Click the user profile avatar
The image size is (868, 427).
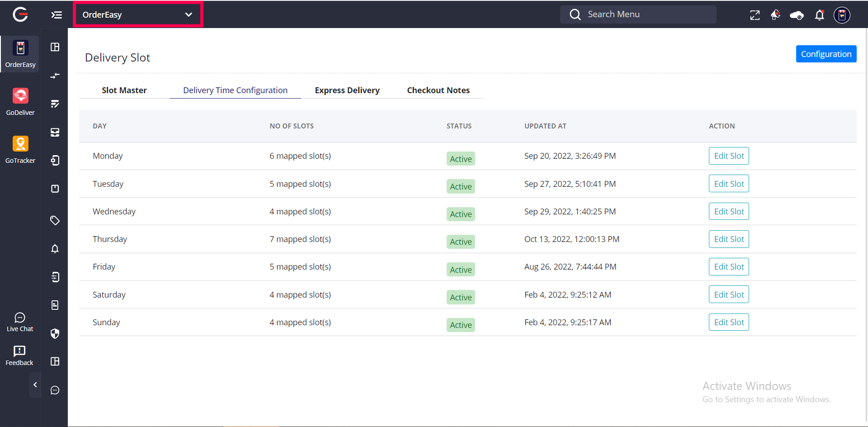coord(841,15)
